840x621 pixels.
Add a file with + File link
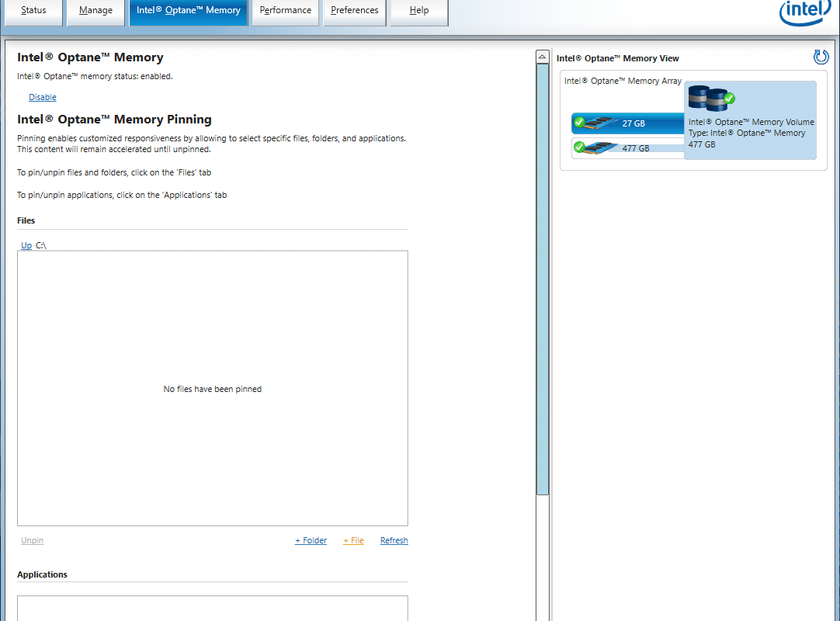(353, 540)
